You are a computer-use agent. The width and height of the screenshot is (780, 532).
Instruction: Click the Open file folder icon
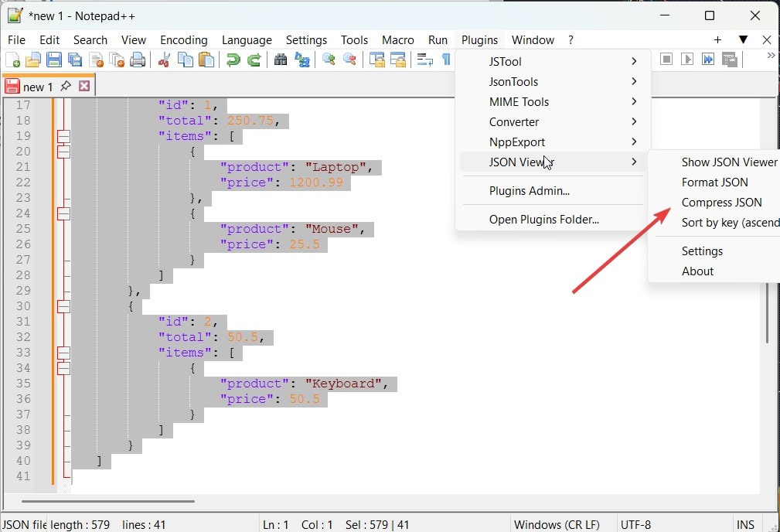33,60
